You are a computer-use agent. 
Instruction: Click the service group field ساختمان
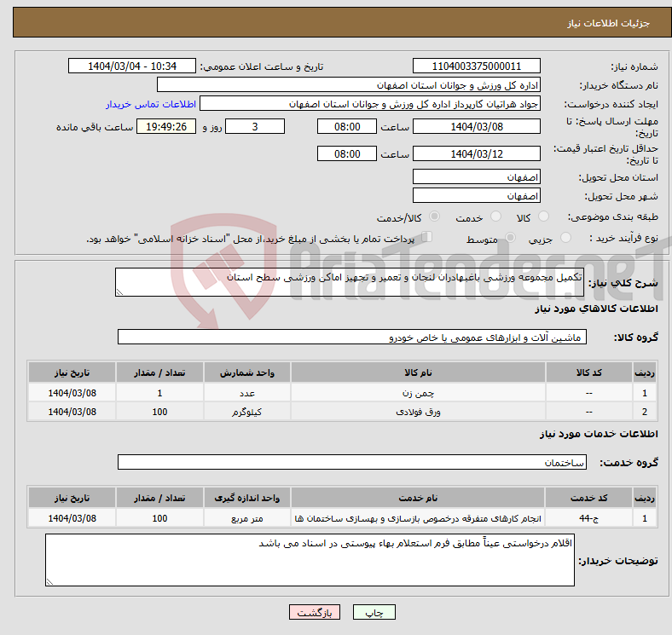point(352,462)
